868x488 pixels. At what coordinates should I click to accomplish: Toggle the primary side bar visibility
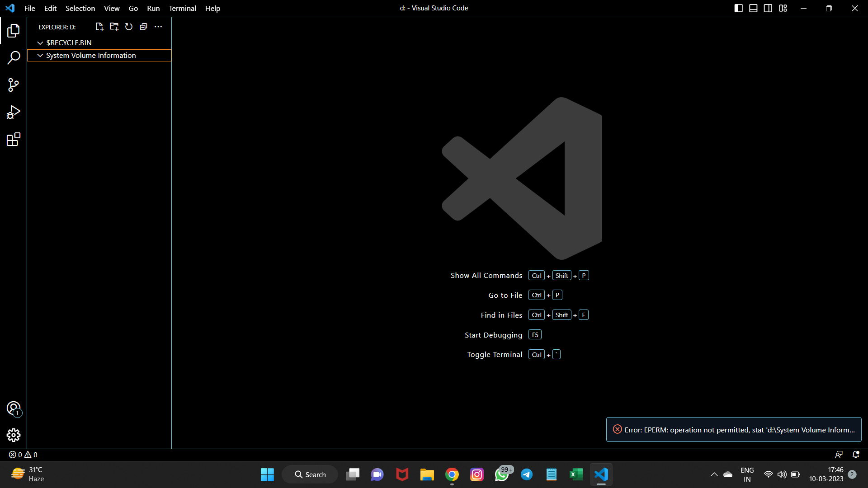pos(738,8)
